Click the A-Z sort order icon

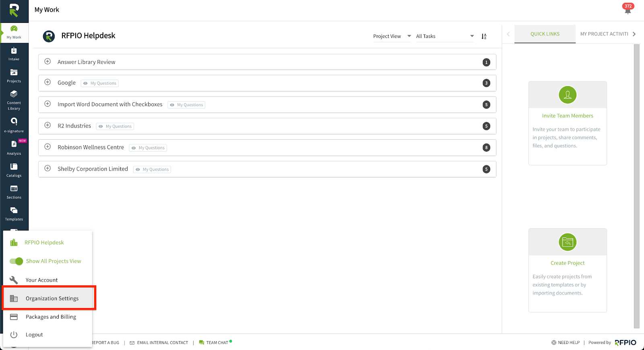tap(484, 36)
